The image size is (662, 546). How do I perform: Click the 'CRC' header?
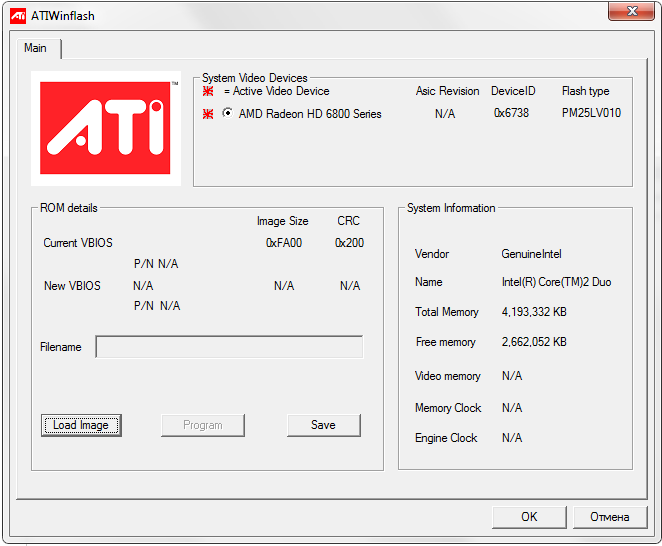point(348,220)
